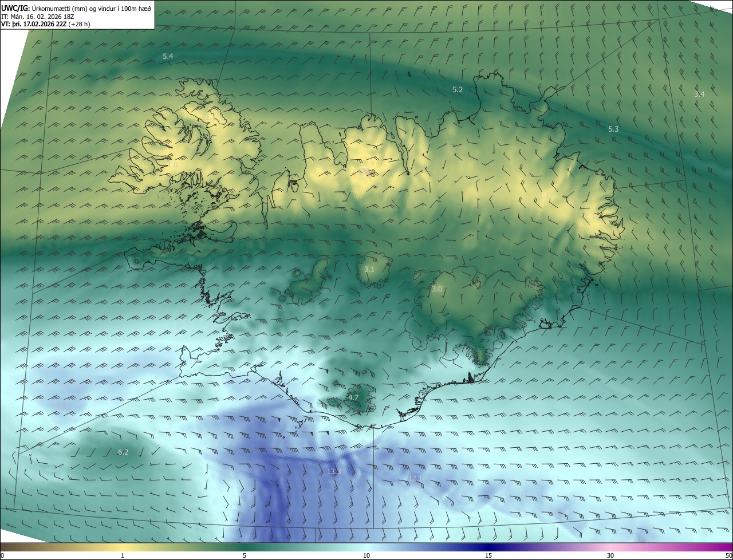This screenshot has width=733, height=560.
Task: Click the 4.7 value label on the map
Action: [x=353, y=397]
